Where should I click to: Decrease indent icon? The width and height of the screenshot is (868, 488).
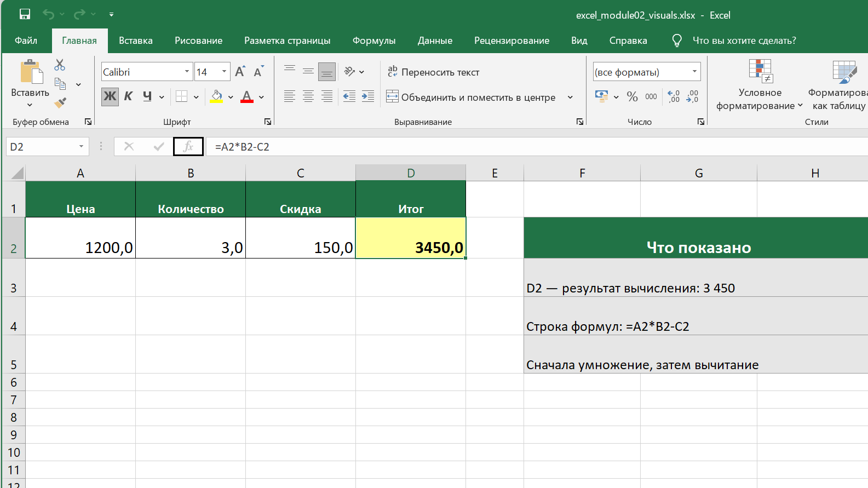pyautogui.click(x=349, y=97)
